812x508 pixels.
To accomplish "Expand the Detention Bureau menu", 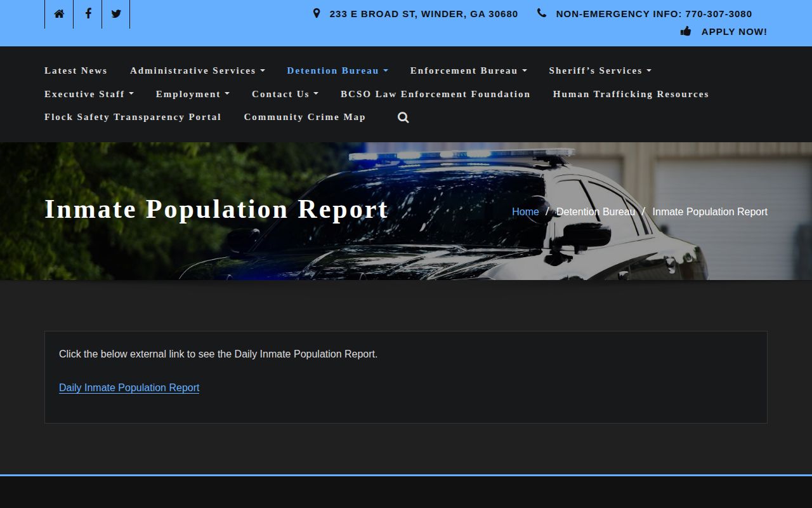I will pos(337,70).
